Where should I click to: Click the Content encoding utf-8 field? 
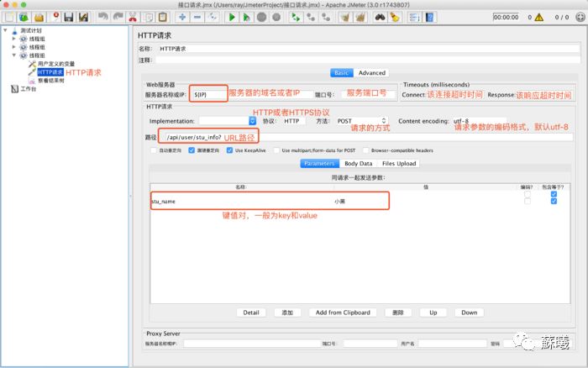tap(480, 121)
